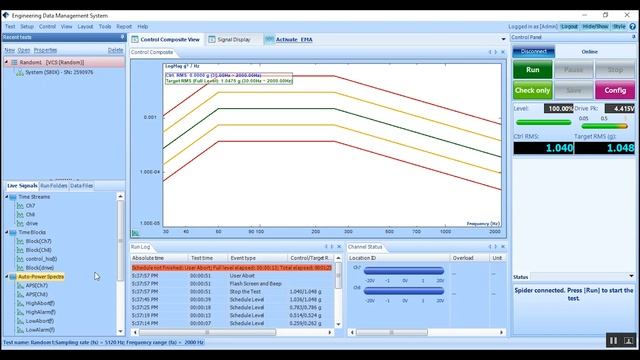This screenshot has height=360, width=640.
Task: Switch to the Control Composite View tab
Action: pos(166,40)
